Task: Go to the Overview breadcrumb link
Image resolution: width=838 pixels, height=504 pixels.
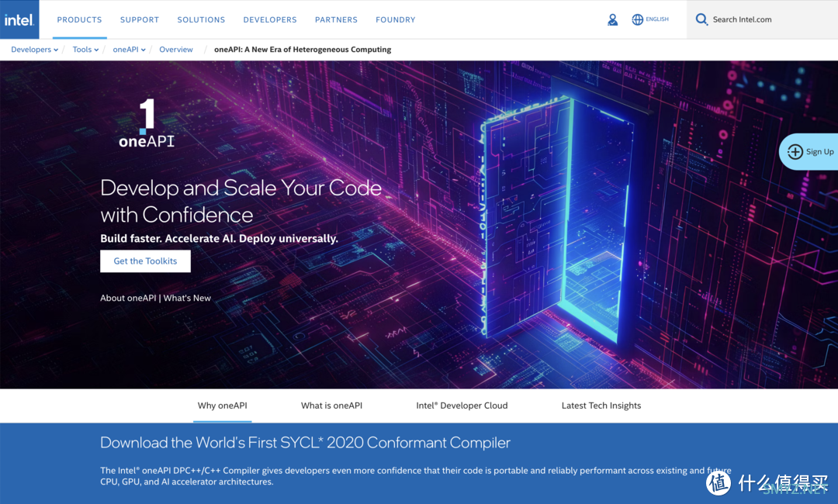Action: [x=176, y=50]
